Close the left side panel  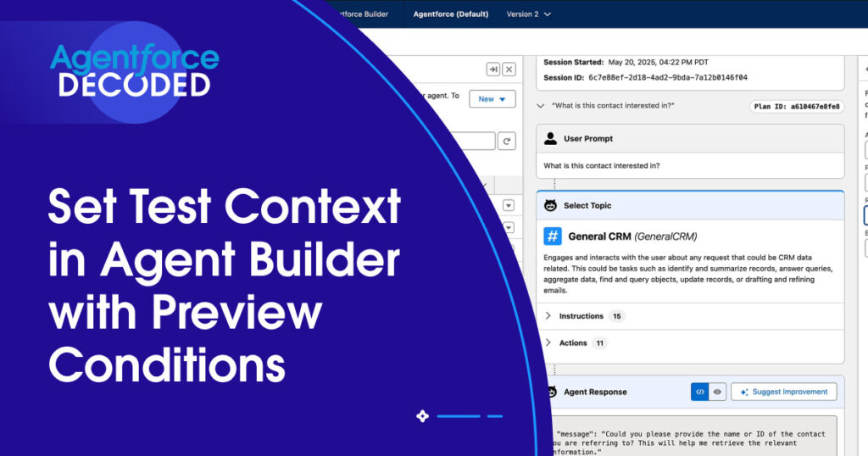[x=509, y=70]
